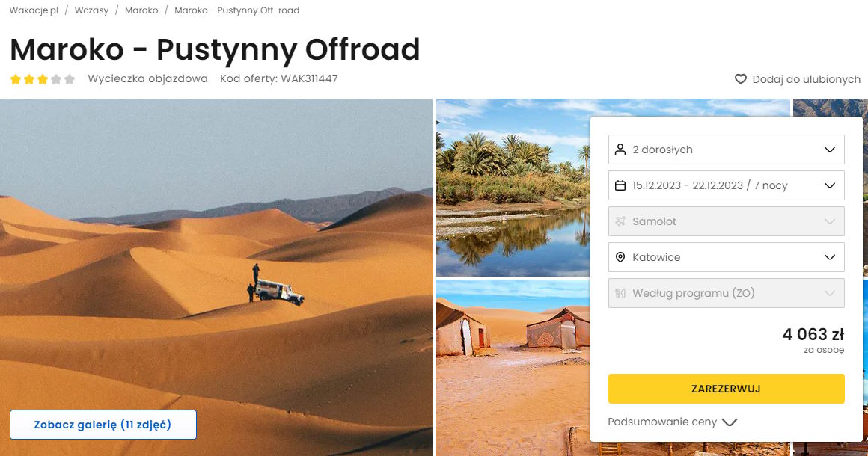Click the Samolot transport dropdown arrow
Screen dimensions: 868x456
[829, 221]
